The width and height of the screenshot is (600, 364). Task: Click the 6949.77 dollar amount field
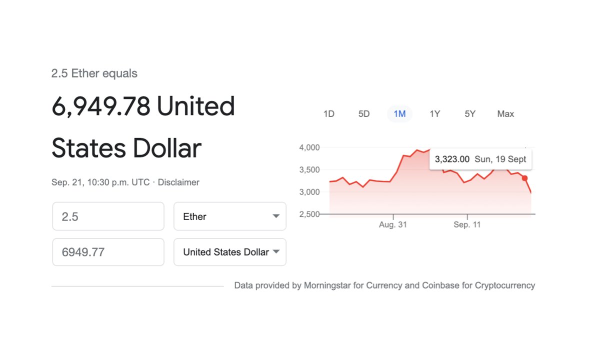tap(108, 252)
